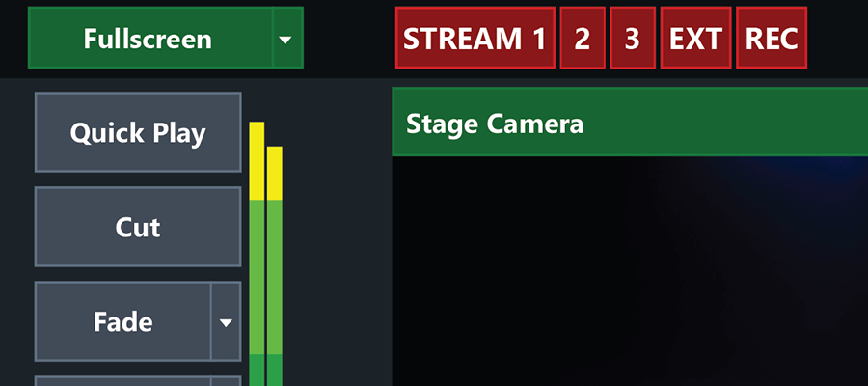Expand the Fade transition options arrow
This screenshot has width=868, height=386.
(226, 322)
